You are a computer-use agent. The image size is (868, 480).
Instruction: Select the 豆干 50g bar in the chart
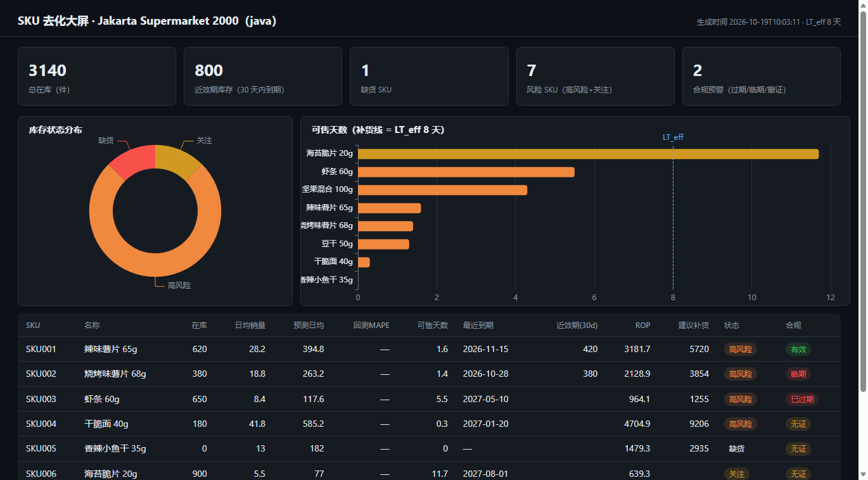[383, 244]
